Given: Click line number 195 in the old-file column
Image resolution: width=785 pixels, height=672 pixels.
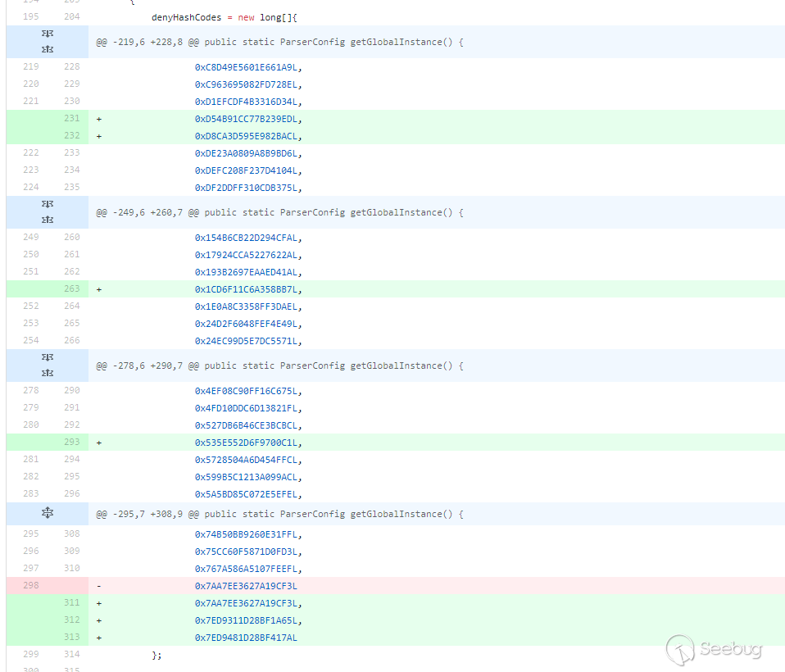Looking at the screenshot, I should [x=31, y=17].
